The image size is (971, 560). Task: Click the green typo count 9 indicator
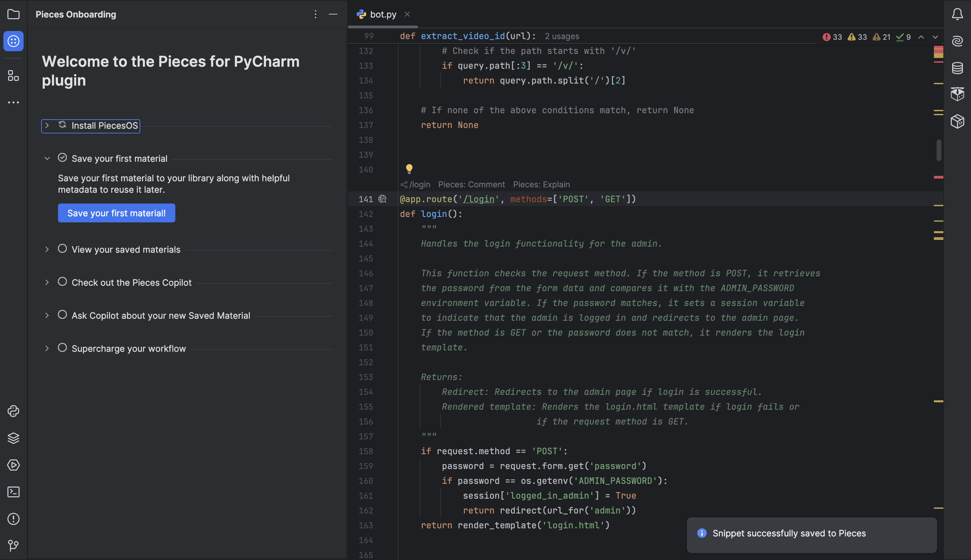(x=903, y=37)
